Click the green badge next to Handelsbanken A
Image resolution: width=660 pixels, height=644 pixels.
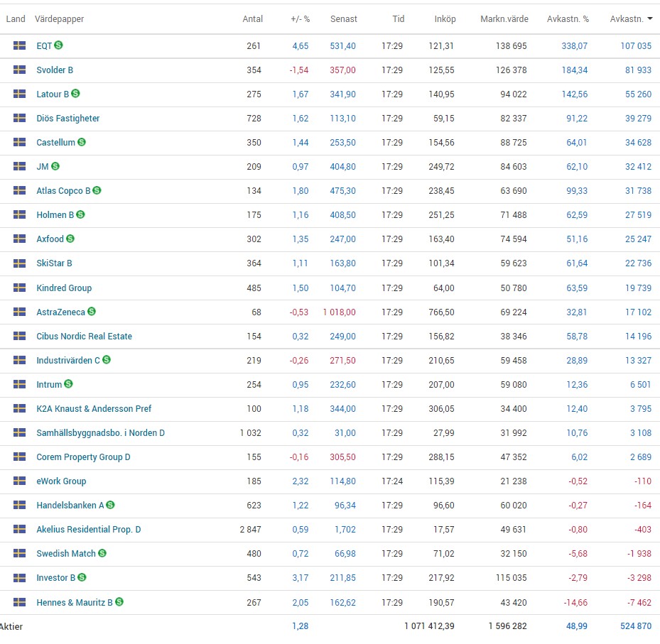[110, 505]
